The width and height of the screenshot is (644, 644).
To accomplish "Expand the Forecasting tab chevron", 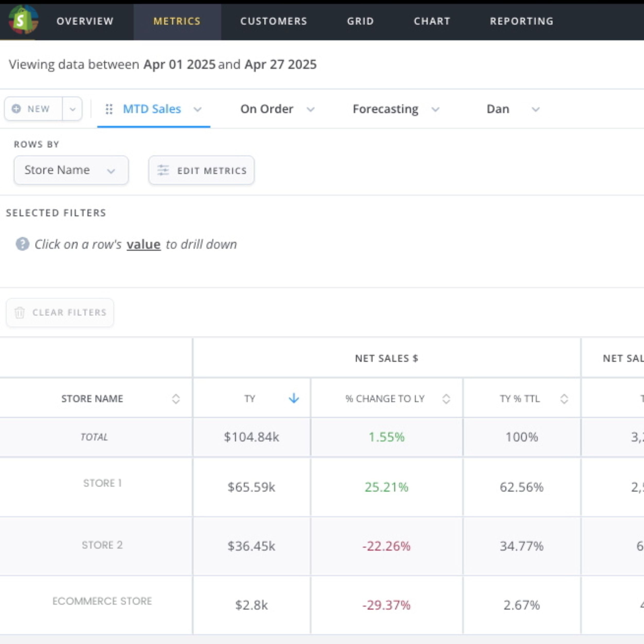I will coord(435,109).
